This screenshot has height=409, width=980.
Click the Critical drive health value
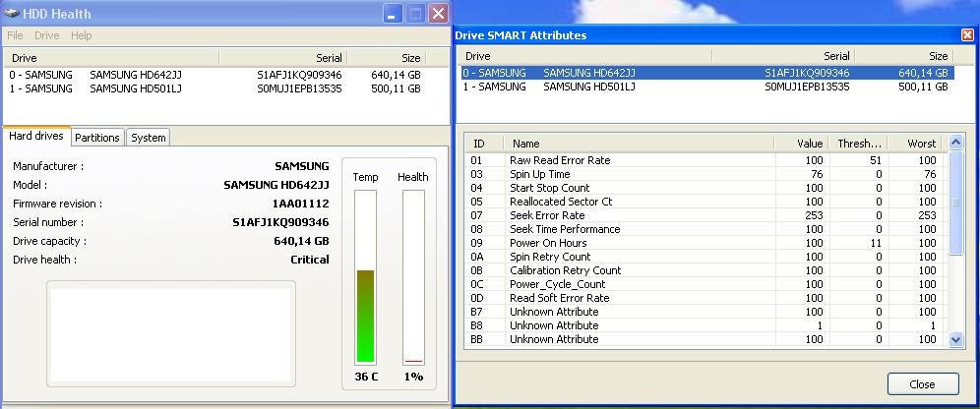click(309, 260)
